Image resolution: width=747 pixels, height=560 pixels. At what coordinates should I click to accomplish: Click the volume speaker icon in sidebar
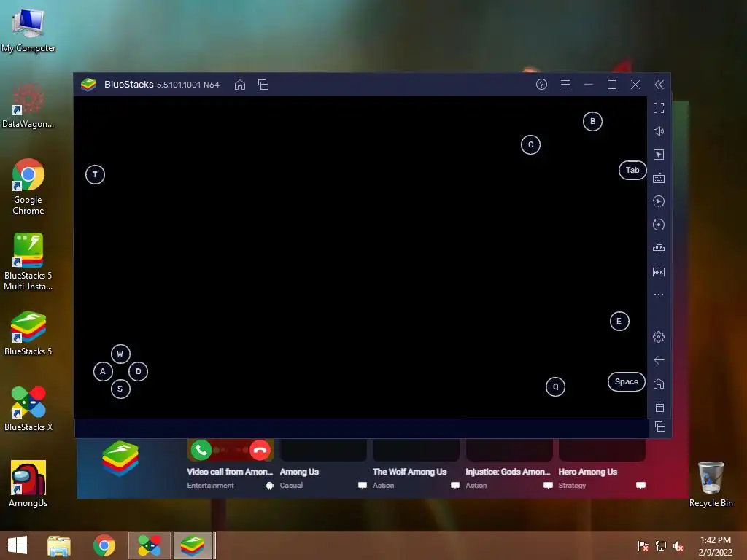659,131
